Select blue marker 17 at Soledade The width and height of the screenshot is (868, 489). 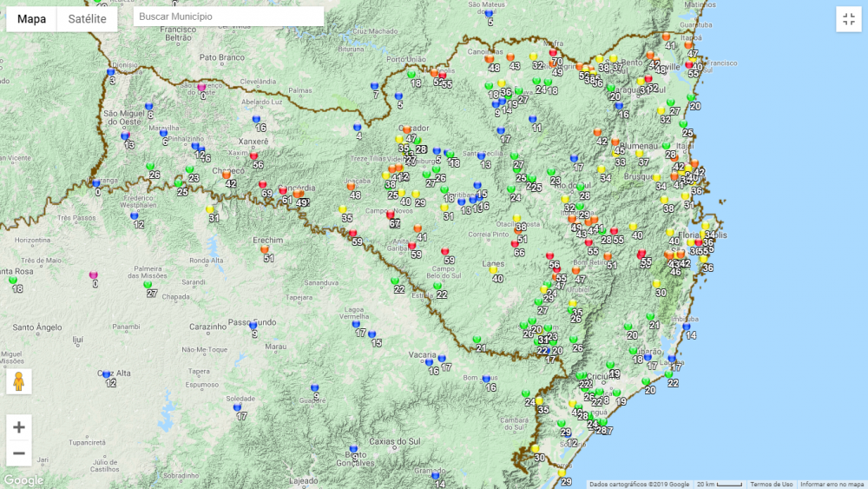(x=237, y=407)
